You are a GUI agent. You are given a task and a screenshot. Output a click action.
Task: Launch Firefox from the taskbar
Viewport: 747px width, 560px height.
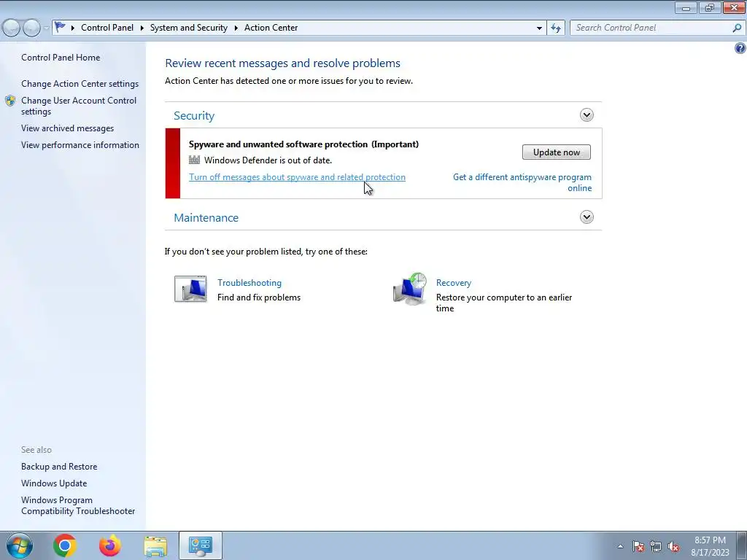pos(110,545)
